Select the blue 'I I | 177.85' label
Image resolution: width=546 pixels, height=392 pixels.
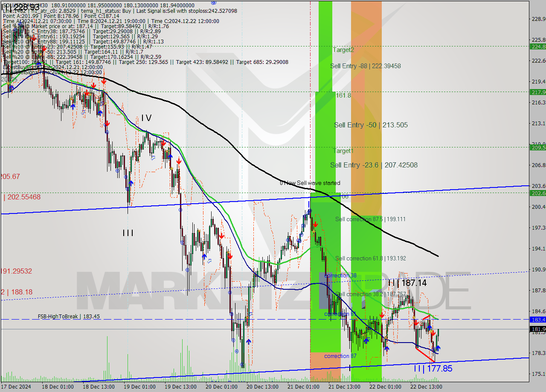(x=433, y=369)
